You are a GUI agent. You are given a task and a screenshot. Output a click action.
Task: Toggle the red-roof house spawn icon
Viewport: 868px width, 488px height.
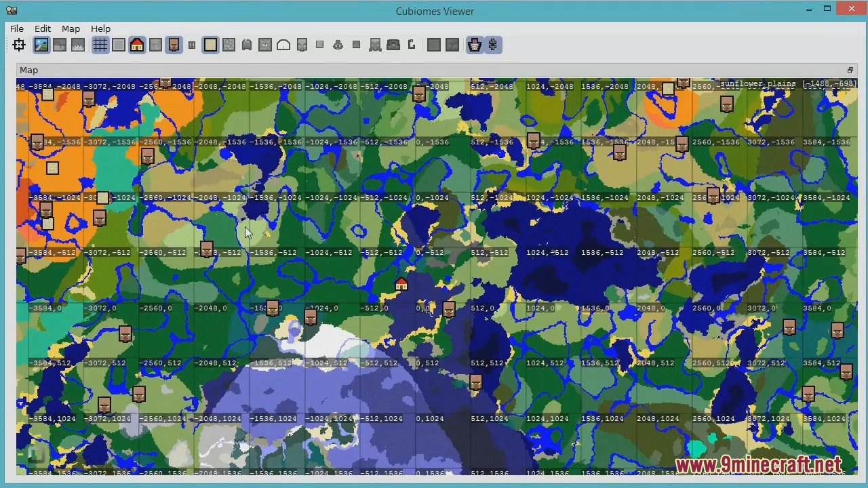pyautogui.click(x=137, y=45)
